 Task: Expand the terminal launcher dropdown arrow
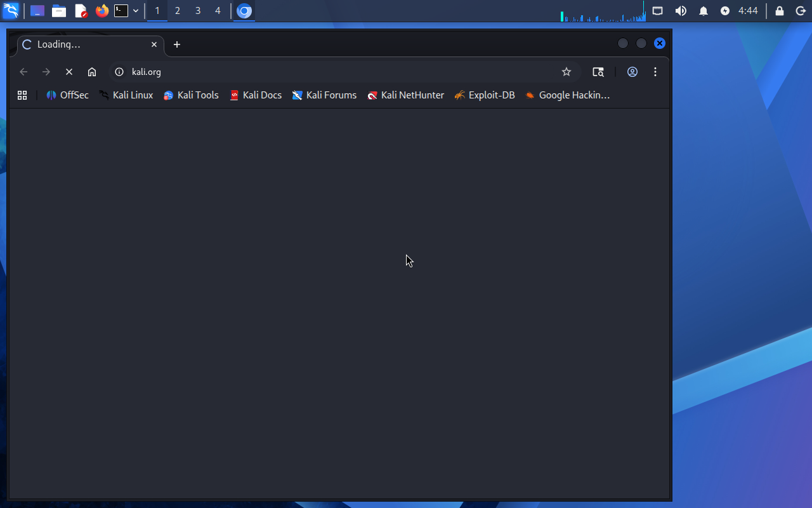136,11
